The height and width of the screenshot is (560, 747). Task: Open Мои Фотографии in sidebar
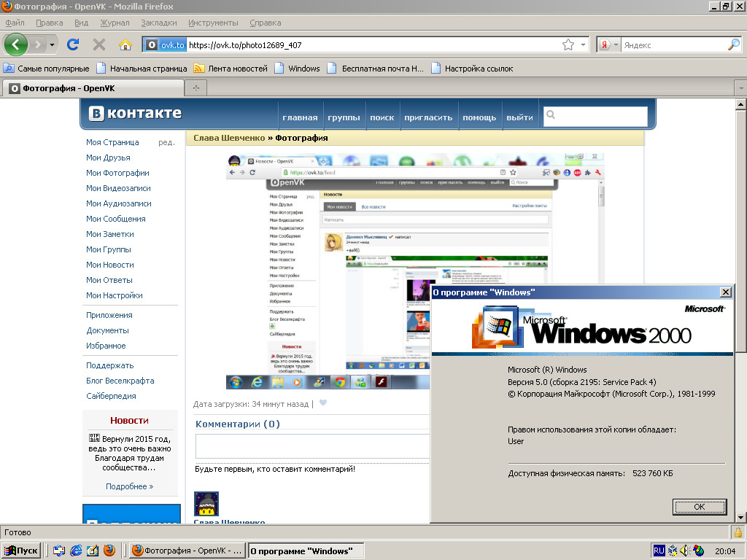[117, 172]
